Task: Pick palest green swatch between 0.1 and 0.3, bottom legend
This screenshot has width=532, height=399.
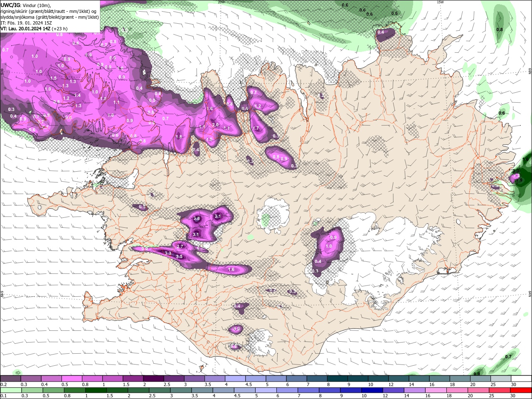Action: [x=11, y=390]
